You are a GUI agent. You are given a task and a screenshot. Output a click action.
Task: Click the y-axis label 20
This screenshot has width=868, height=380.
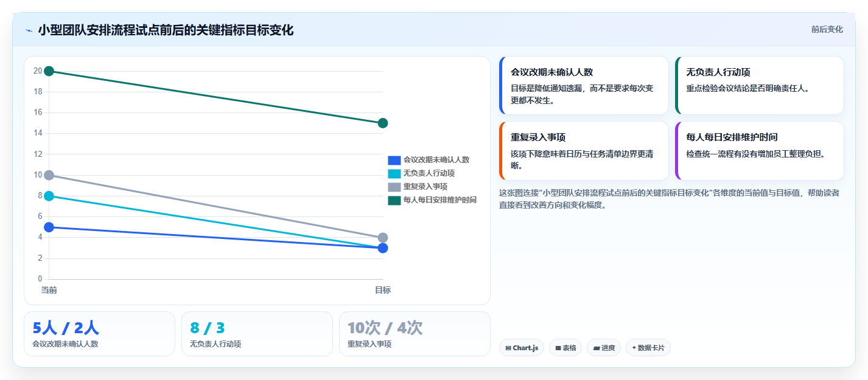[38, 71]
